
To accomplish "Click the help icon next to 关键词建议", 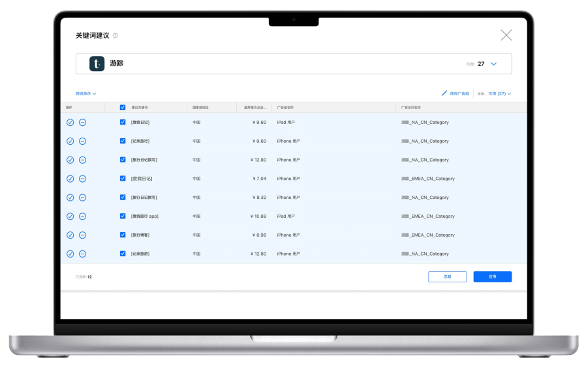I will tap(115, 36).
